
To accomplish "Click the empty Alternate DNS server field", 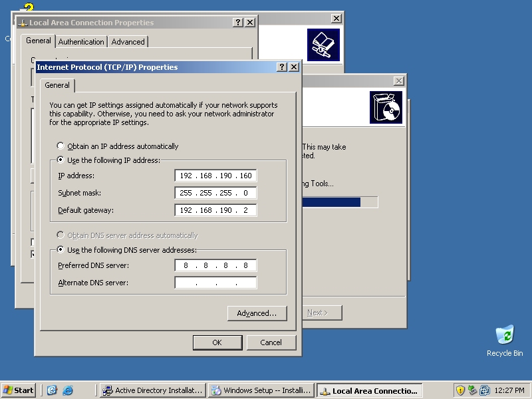I will tap(215, 283).
